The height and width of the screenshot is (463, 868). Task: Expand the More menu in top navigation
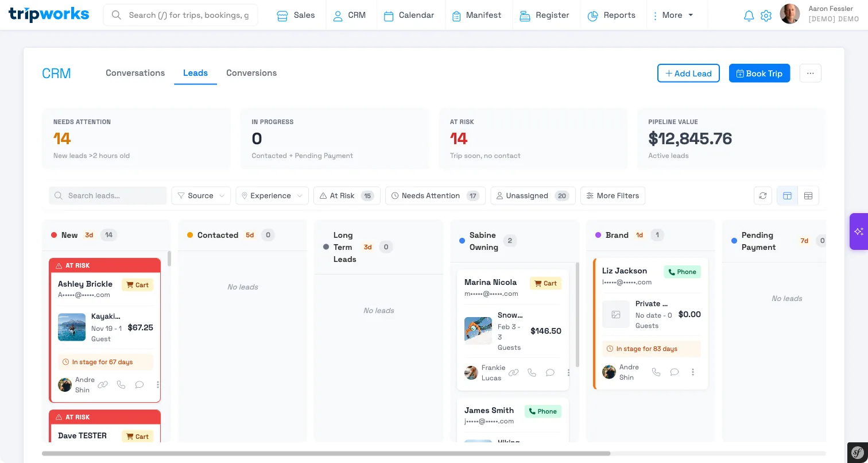coord(673,16)
